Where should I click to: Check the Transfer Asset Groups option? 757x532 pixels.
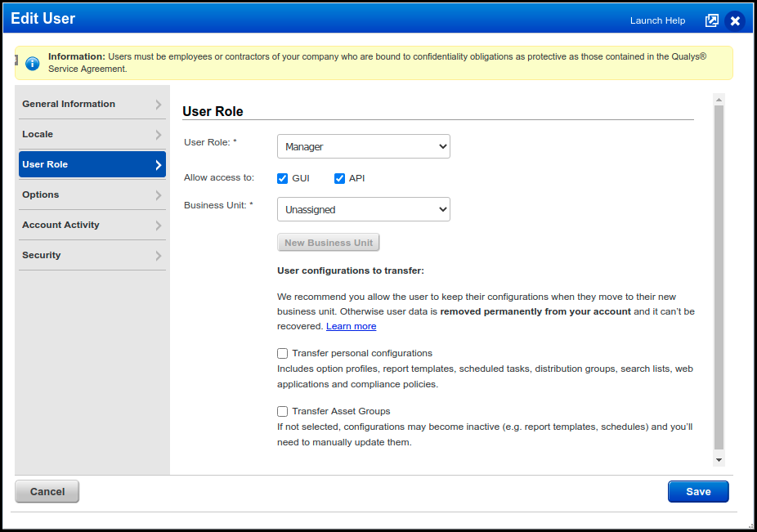tap(282, 411)
